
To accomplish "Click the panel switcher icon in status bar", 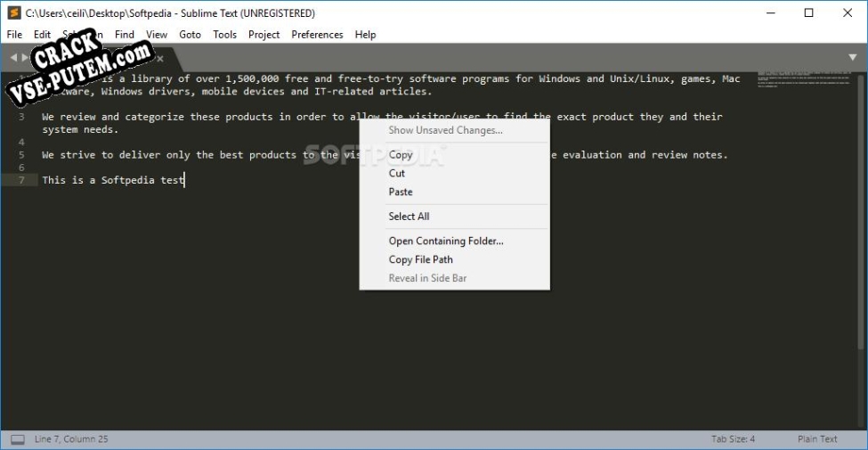I will click(17, 439).
